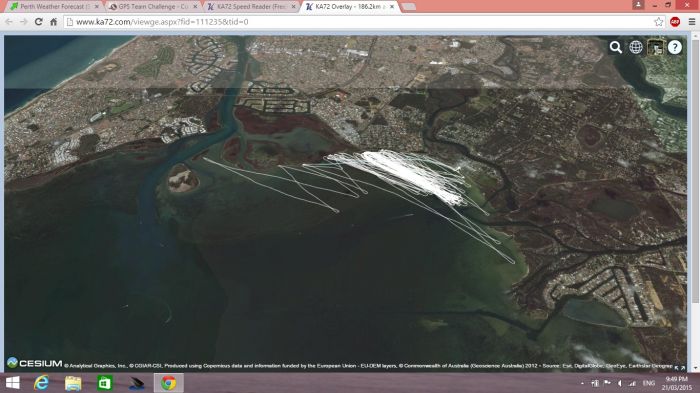Open File Explorer from taskbar
The width and height of the screenshot is (700, 393).
click(x=73, y=383)
